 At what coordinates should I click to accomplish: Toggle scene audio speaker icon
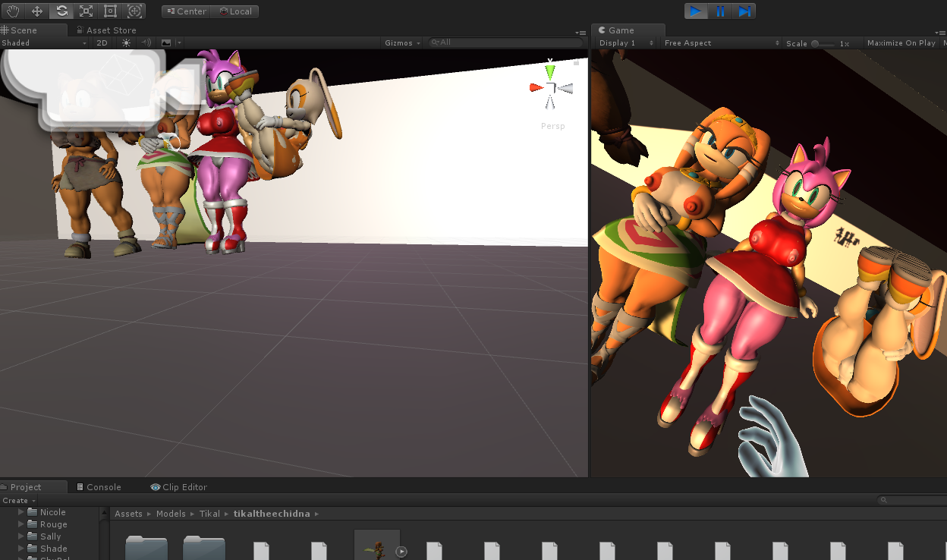(146, 43)
